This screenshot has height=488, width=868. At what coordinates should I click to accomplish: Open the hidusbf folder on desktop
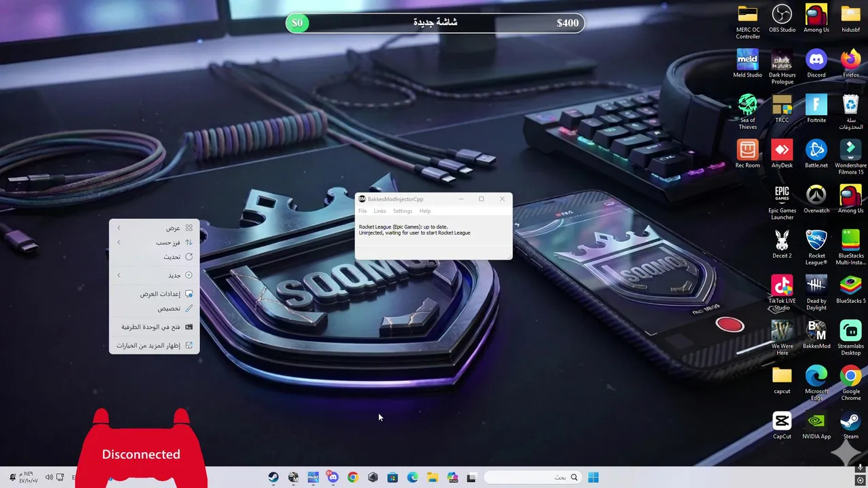[x=850, y=19]
